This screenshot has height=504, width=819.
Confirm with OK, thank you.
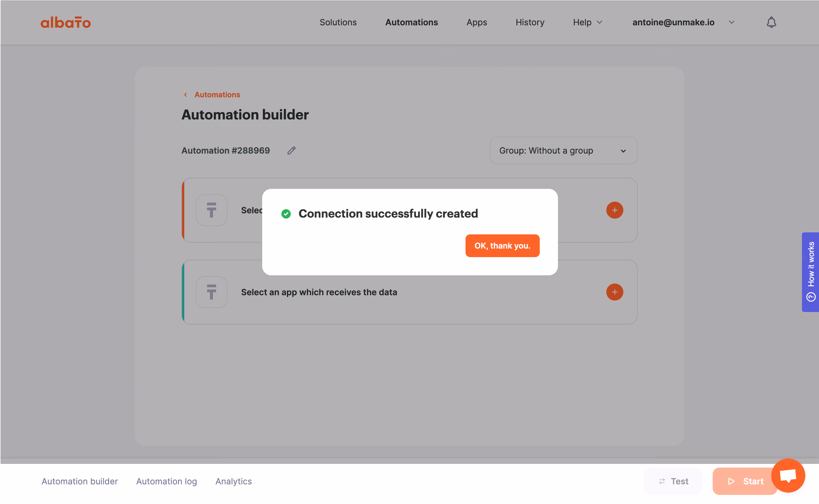pos(502,246)
